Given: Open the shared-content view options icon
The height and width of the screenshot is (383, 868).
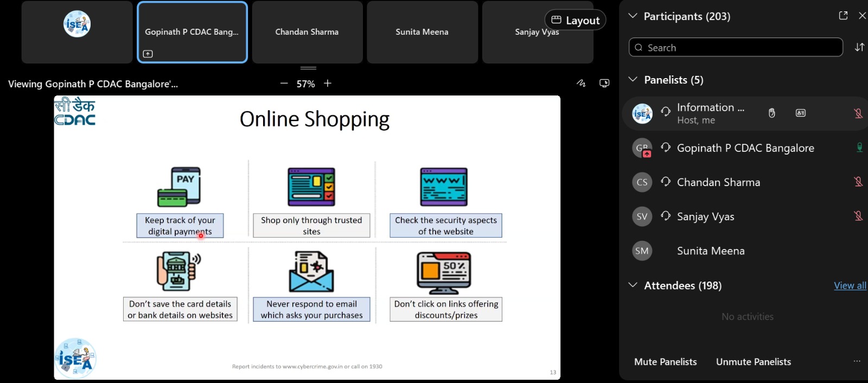Looking at the screenshot, I should pyautogui.click(x=604, y=83).
